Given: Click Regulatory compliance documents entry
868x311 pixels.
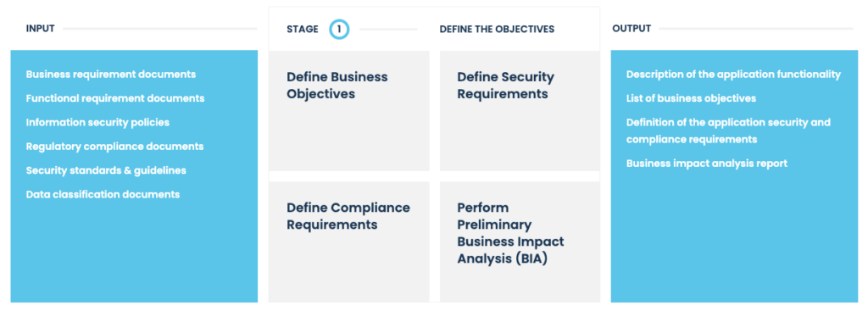Looking at the screenshot, I should [114, 147].
